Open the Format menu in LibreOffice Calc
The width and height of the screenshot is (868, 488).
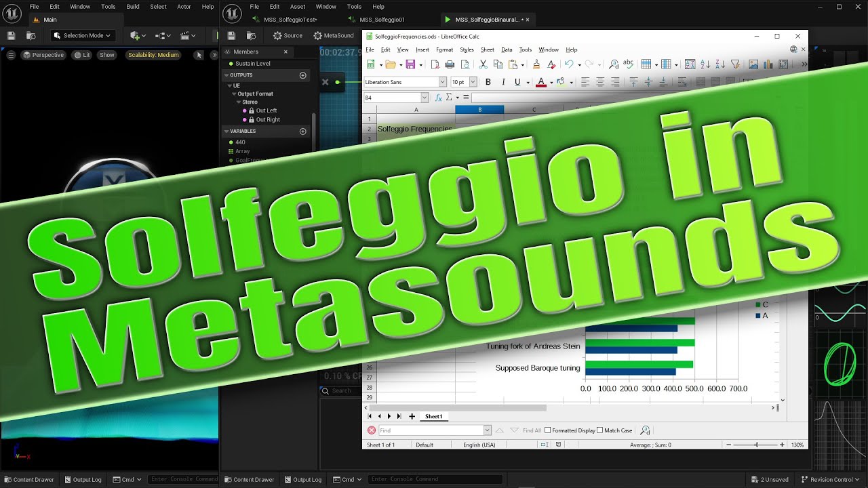tap(444, 49)
